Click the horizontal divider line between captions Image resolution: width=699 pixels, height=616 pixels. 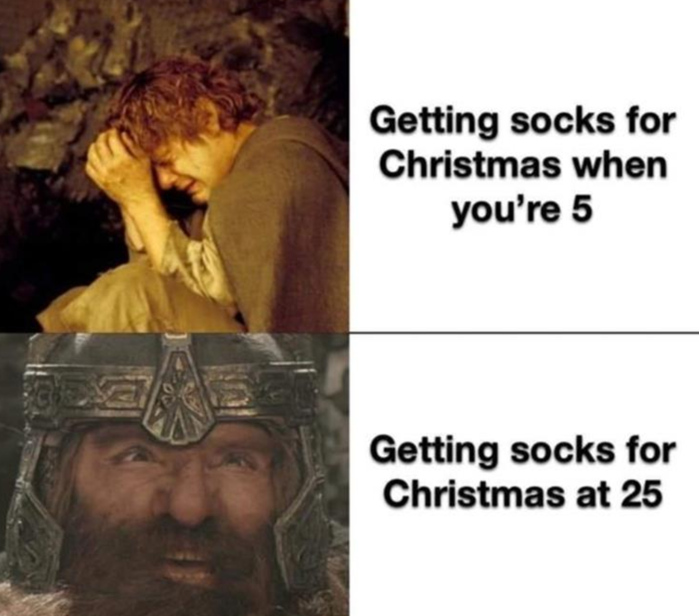point(524,333)
